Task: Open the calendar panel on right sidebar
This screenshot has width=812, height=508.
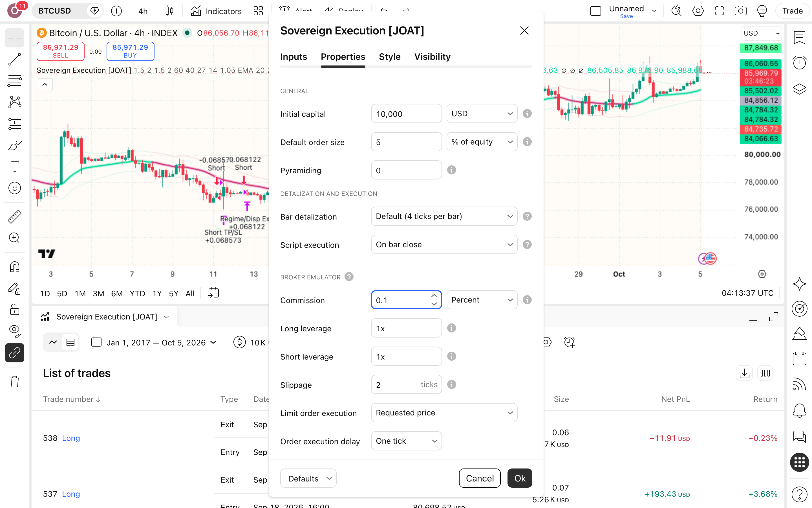Action: [x=799, y=358]
